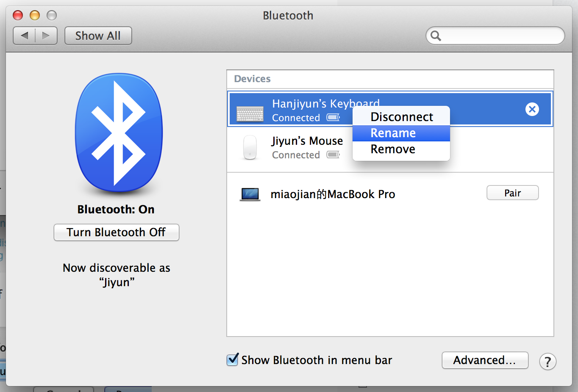
Task: Click the Now discoverable as "Jiyun" text
Action: coord(116,275)
